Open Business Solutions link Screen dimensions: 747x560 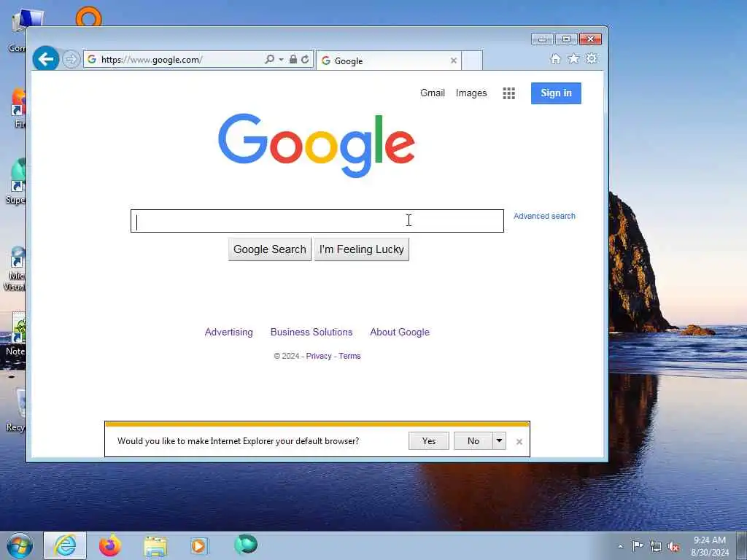(311, 332)
